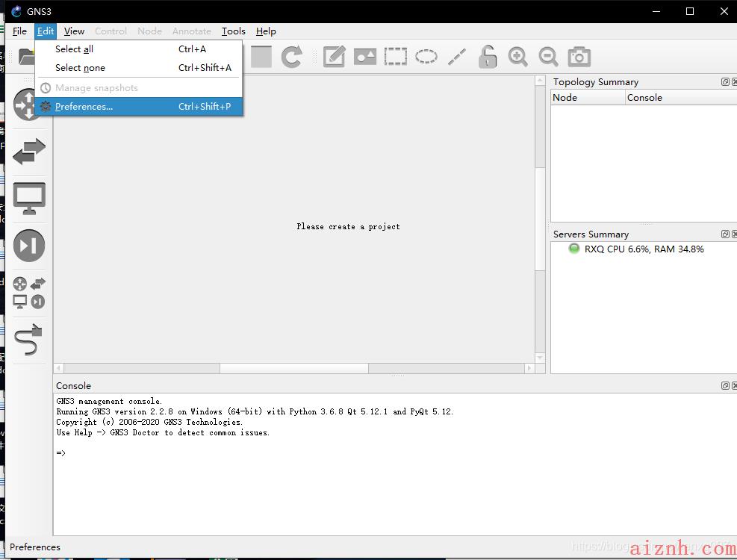Viewport: 737px width, 560px height.
Task: Open the View menu
Action: (74, 31)
